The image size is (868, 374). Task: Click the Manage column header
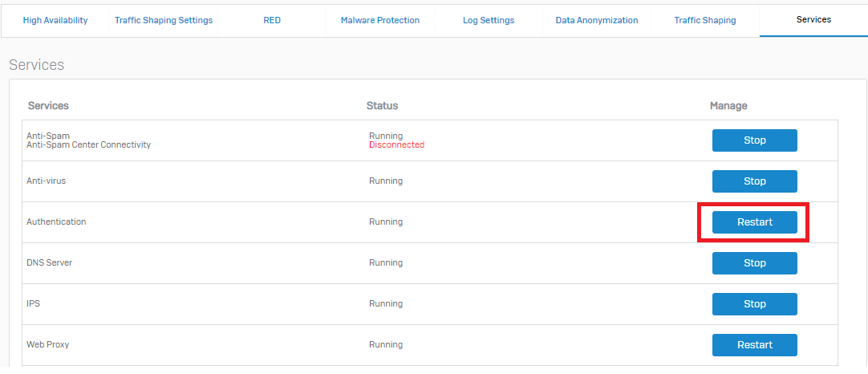click(728, 106)
